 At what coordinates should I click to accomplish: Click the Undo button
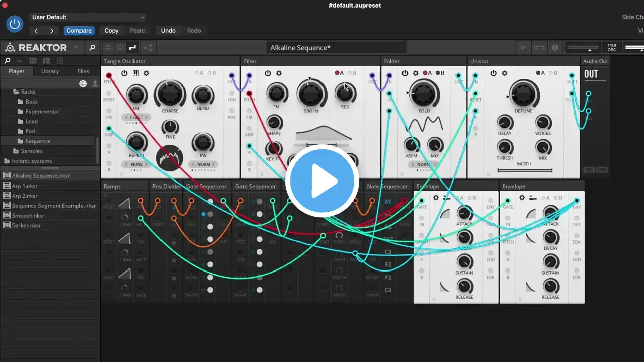pos(168,31)
